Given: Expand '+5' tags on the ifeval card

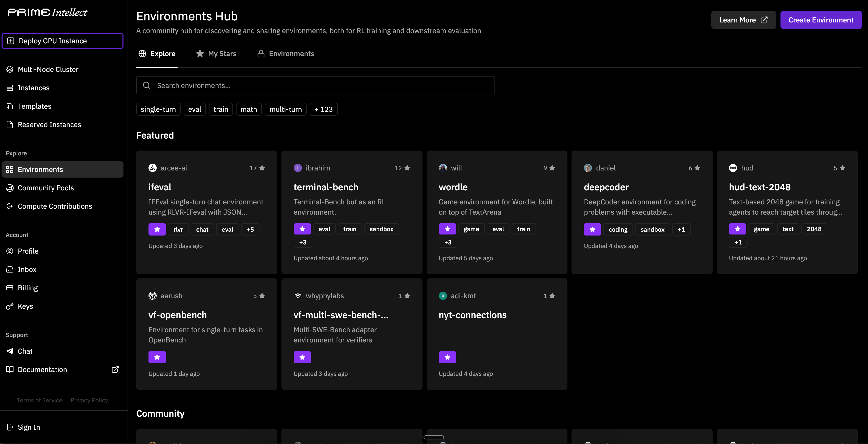Looking at the screenshot, I should click(250, 229).
